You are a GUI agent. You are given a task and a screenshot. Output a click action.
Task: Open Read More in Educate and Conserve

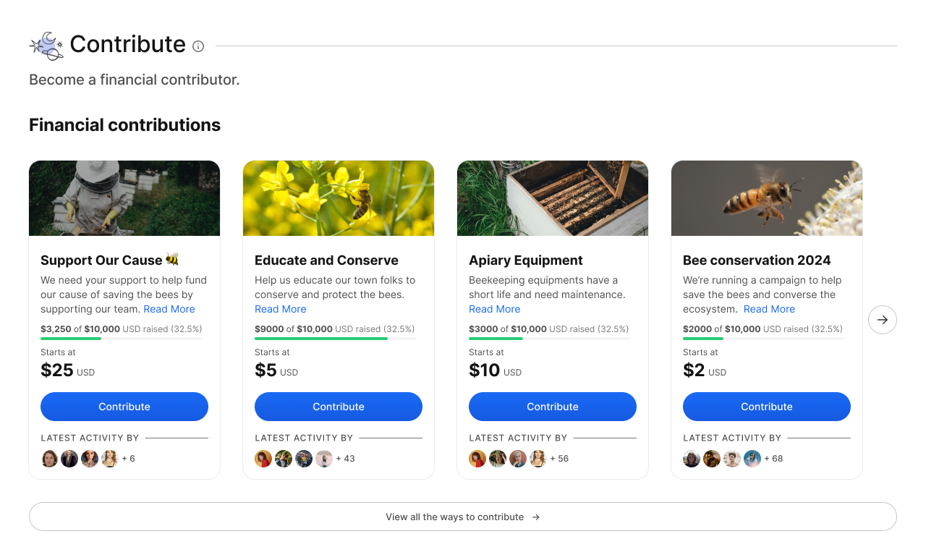(x=281, y=309)
